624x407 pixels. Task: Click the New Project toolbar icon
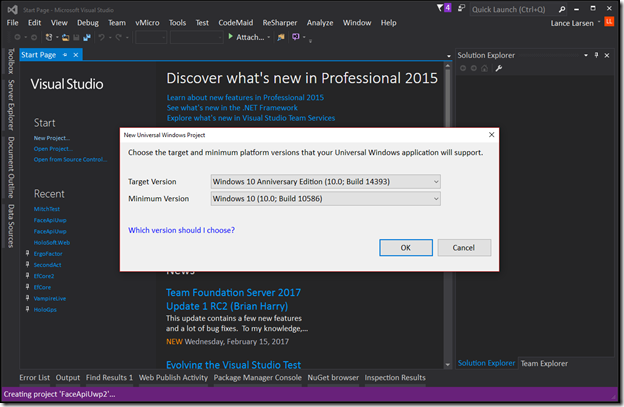[49, 37]
